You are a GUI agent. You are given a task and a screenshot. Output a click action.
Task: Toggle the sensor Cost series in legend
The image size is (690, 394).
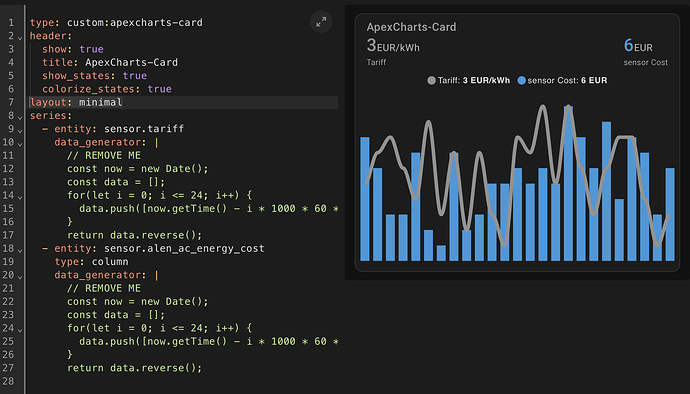pyautogui.click(x=562, y=81)
